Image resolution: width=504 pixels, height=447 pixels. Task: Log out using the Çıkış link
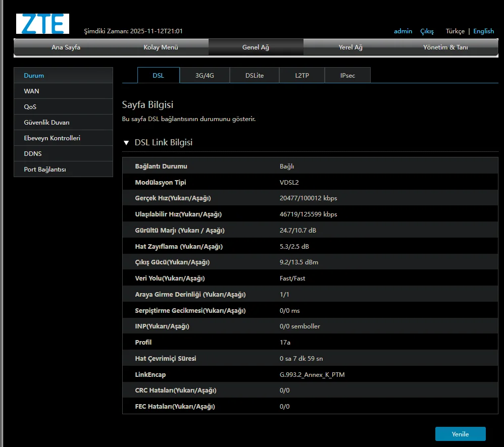click(x=427, y=31)
